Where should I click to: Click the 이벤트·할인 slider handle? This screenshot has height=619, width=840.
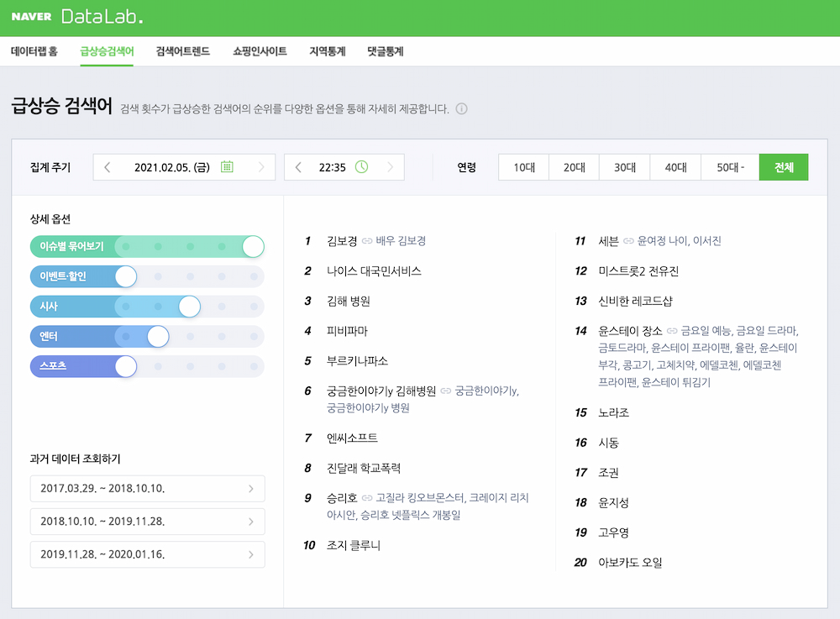pyautogui.click(x=126, y=276)
